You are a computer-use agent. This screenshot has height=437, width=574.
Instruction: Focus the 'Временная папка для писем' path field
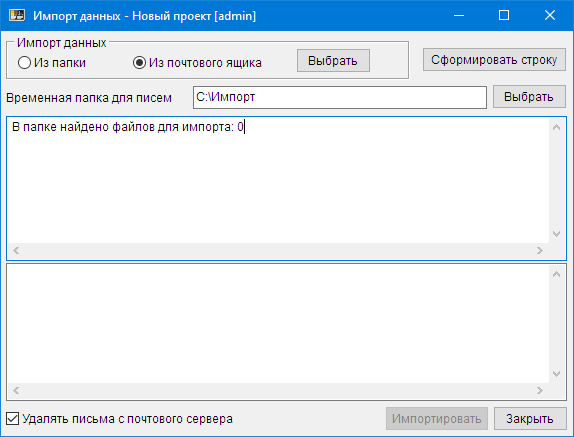pyautogui.click(x=340, y=97)
